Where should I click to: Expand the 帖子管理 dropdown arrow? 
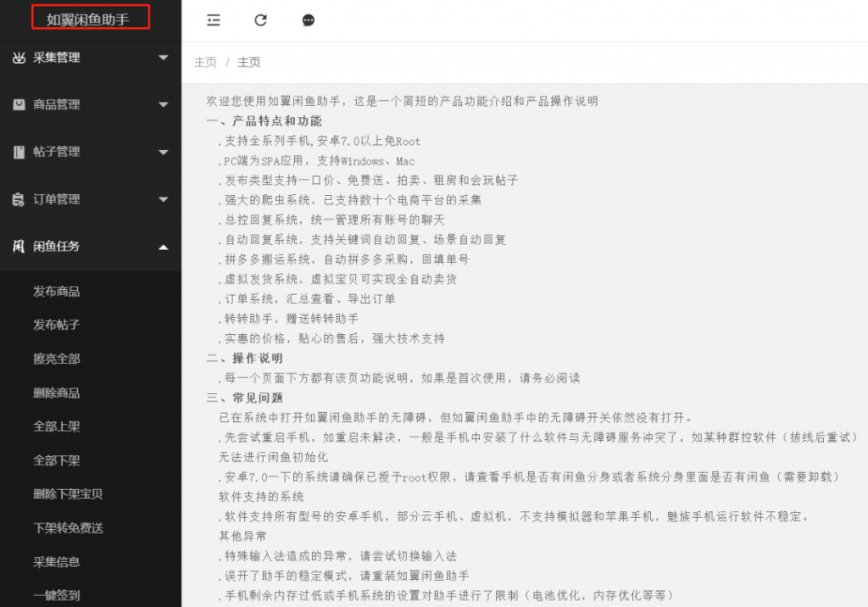click(x=164, y=153)
